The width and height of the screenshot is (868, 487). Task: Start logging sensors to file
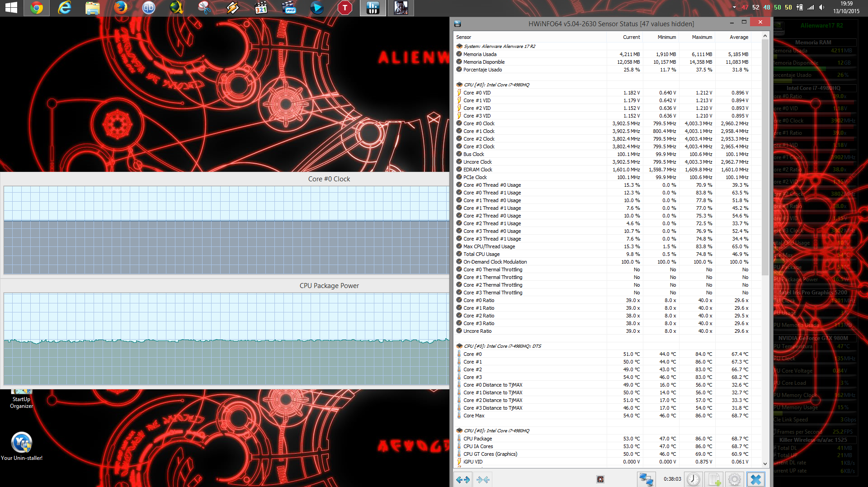(714, 479)
